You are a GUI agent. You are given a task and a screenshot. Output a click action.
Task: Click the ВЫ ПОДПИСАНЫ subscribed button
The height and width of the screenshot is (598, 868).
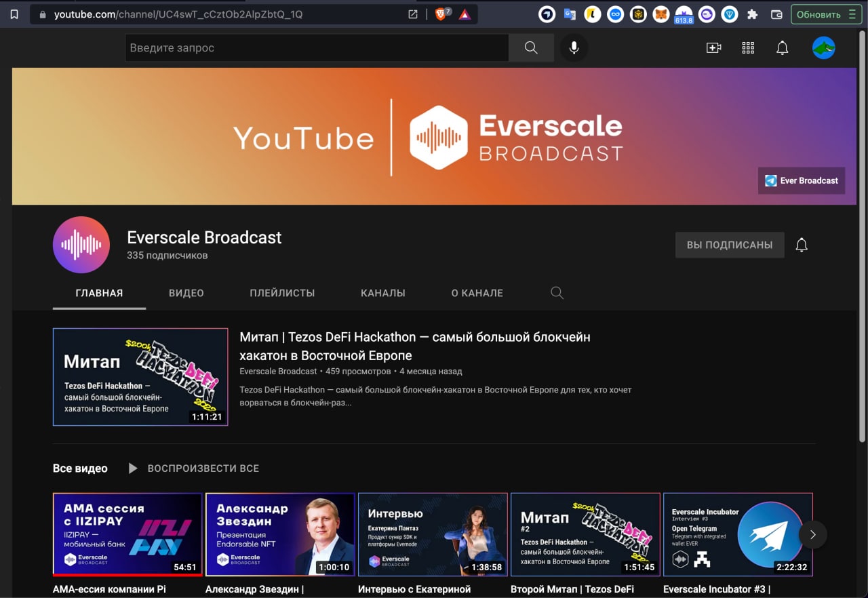click(729, 245)
